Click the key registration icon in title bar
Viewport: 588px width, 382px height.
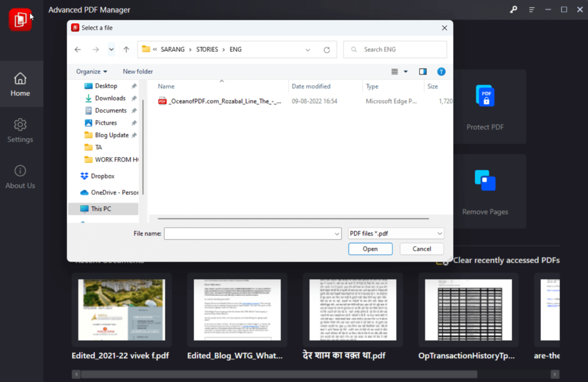click(x=513, y=10)
